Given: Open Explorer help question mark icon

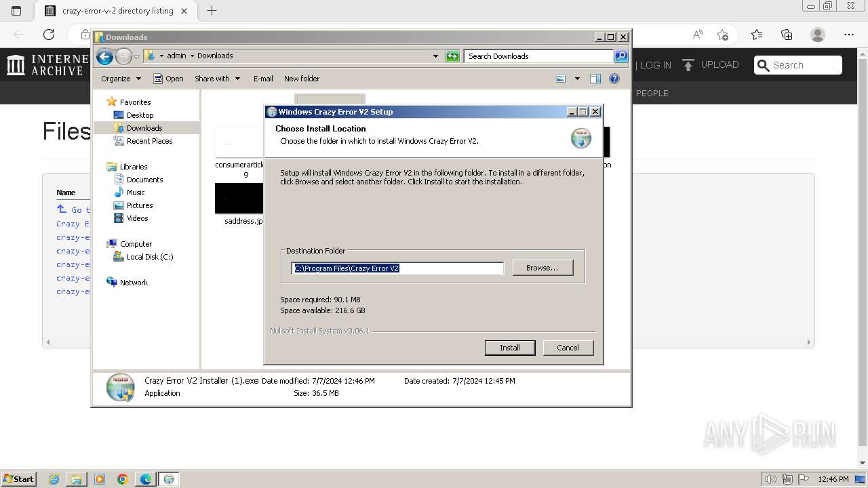Looking at the screenshot, I should click(614, 79).
